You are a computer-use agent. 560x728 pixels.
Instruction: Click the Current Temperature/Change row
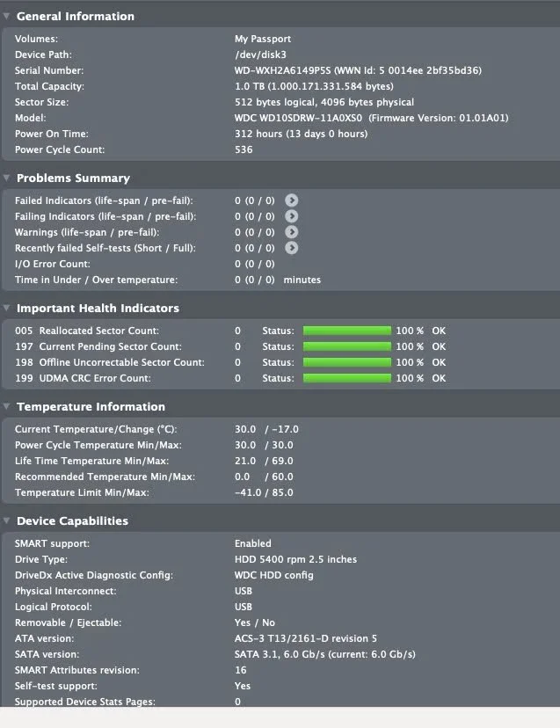95,429
